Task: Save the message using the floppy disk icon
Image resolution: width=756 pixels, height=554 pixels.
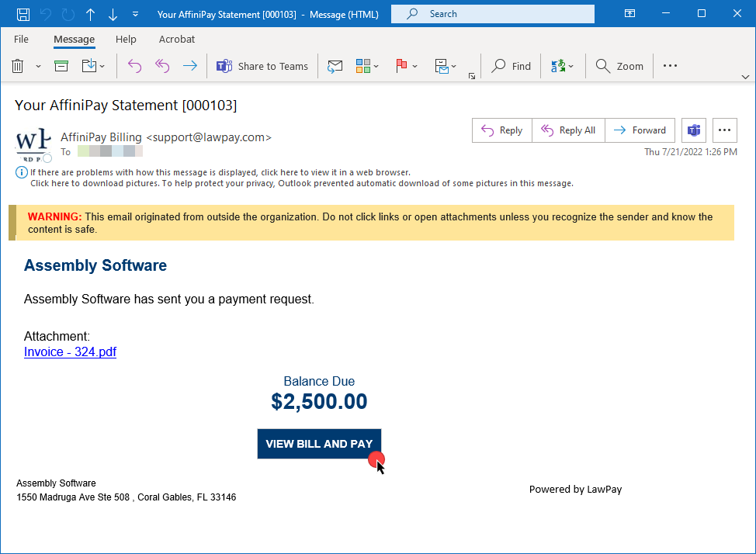Action: [x=23, y=15]
